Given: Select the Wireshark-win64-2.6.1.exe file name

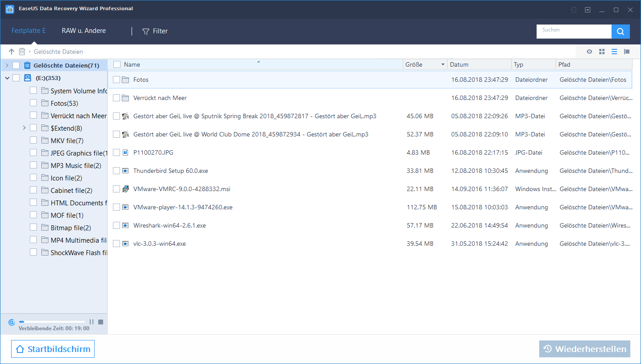Looking at the screenshot, I should [x=169, y=225].
